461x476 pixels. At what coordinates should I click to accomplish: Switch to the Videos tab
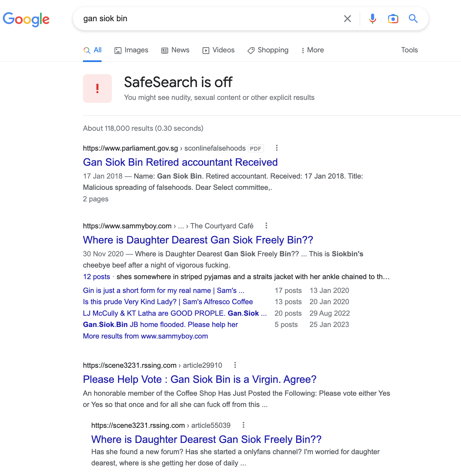coord(219,50)
